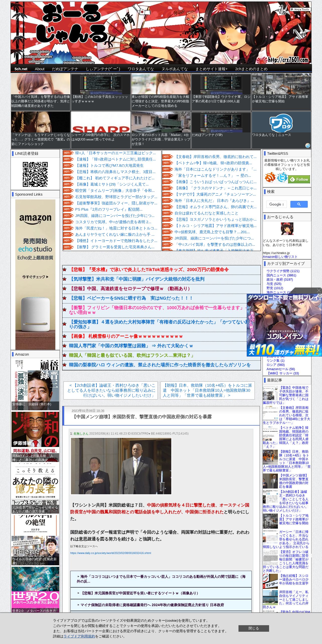Open the 中国スパイ気球 thumbnail article
This screenshot has height=644, width=322.
point(41,92)
